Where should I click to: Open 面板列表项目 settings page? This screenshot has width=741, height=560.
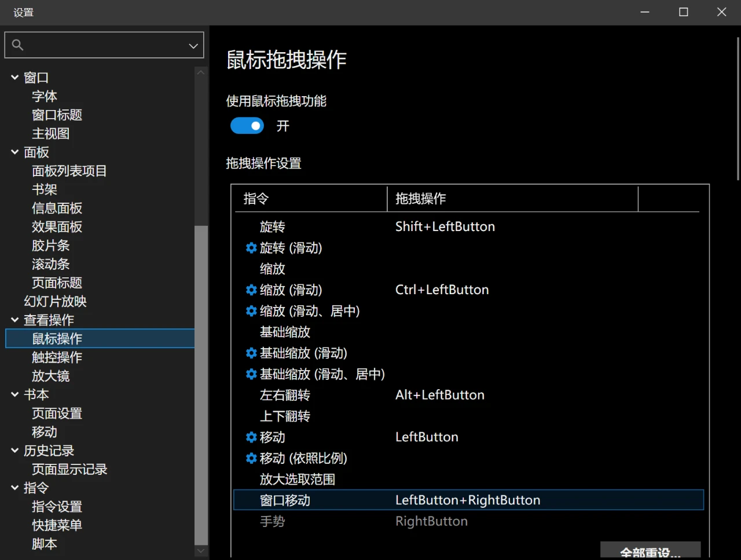(69, 171)
